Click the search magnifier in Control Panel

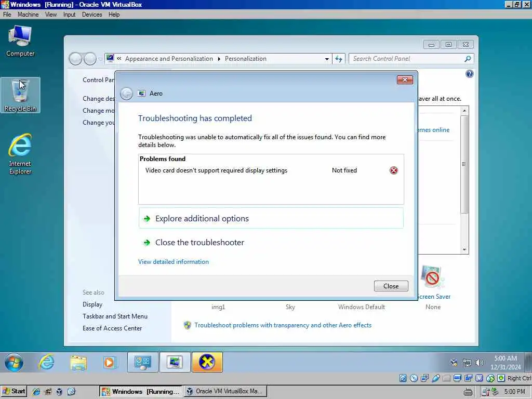coord(468,59)
